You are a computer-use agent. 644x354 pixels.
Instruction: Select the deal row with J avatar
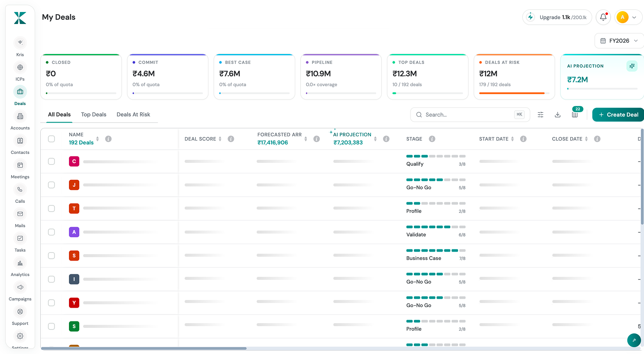tap(51, 185)
